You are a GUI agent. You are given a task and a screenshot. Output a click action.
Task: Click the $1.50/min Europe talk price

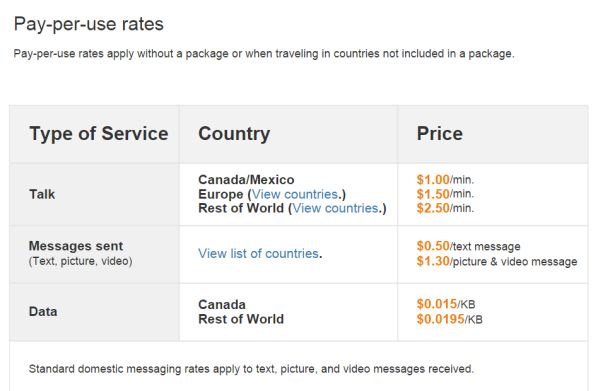pyautogui.click(x=445, y=194)
